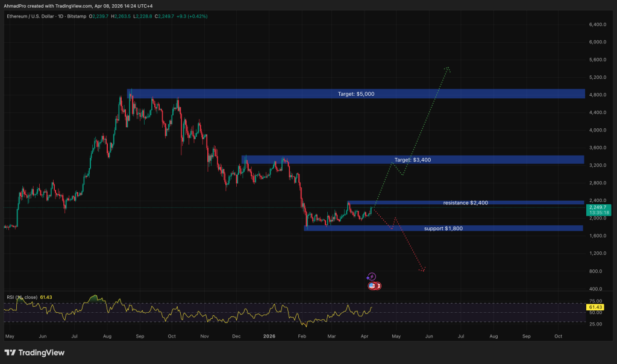Image resolution: width=617 pixels, height=364 pixels.
Task: Click the red projection arrowhead near 800
Action: pyautogui.click(x=424, y=269)
